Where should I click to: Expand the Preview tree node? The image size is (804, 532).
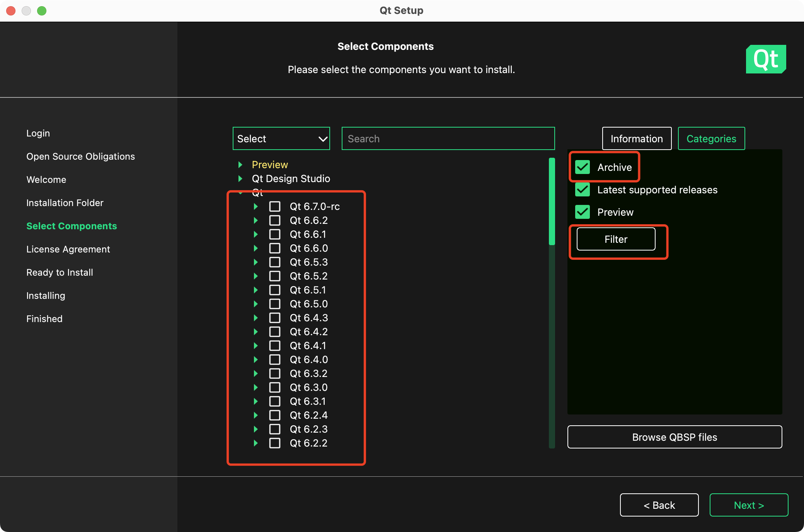[x=240, y=165]
